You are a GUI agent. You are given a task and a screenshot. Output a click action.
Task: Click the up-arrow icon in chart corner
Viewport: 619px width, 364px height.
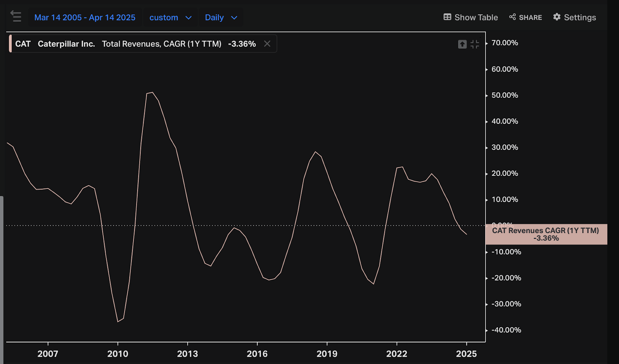(x=462, y=44)
